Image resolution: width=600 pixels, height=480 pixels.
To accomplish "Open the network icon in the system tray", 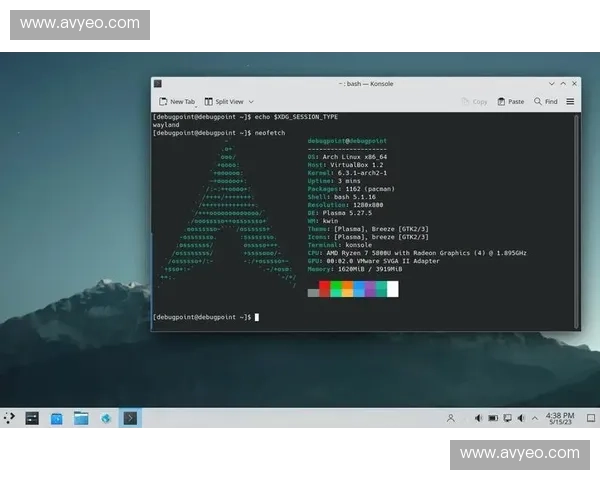I will [x=507, y=417].
